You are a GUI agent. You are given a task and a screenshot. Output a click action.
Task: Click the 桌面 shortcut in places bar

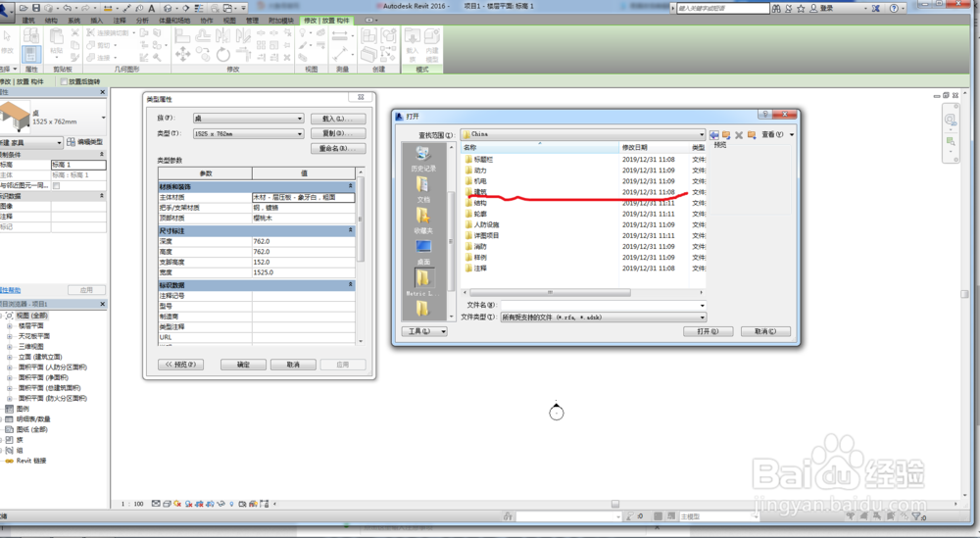423,252
